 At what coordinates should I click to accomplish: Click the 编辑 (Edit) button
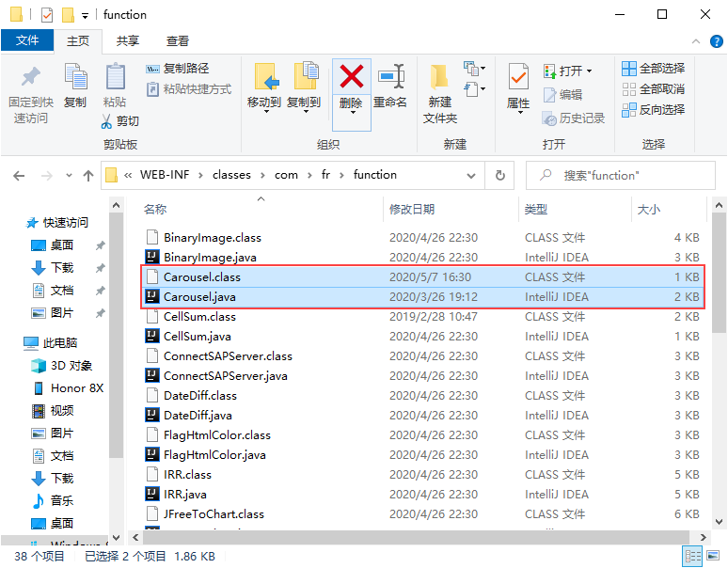(x=562, y=95)
